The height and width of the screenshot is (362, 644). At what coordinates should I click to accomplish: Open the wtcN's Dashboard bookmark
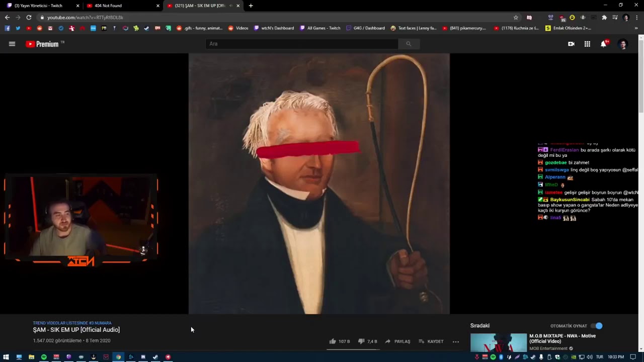[274, 28]
